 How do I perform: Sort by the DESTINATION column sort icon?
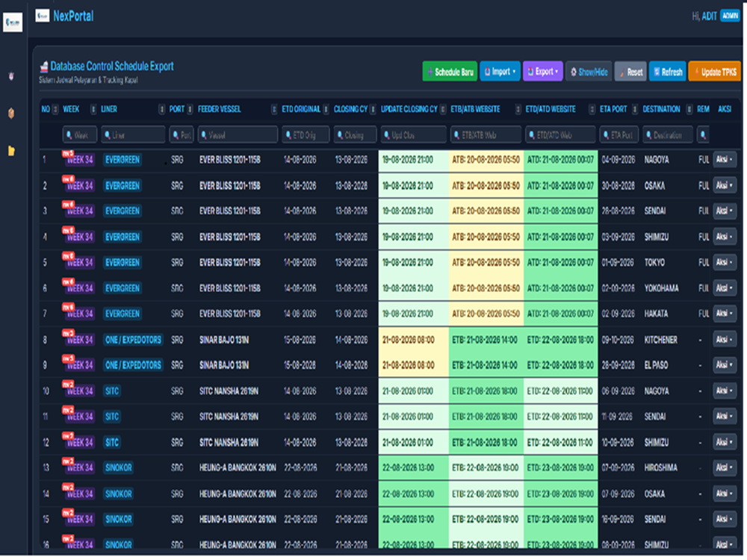click(x=689, y=110)
